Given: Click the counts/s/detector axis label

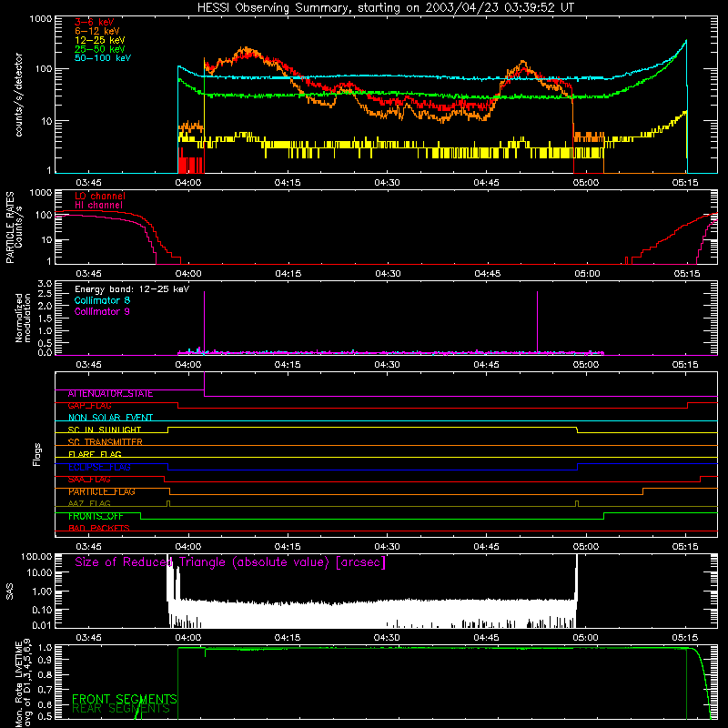Looking at the screenshot, I should click(18, 95).
